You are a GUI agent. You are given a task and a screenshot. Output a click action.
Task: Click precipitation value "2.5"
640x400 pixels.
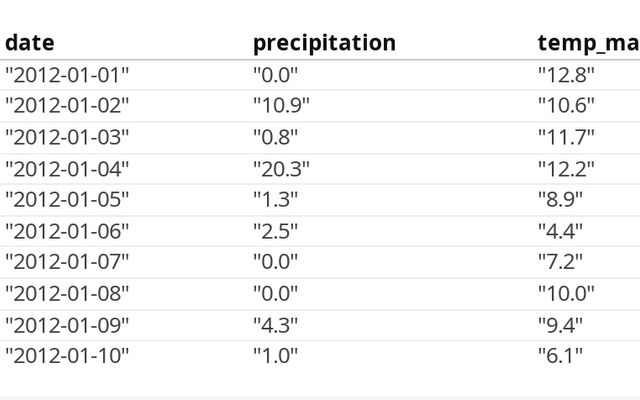pos(275,231)
